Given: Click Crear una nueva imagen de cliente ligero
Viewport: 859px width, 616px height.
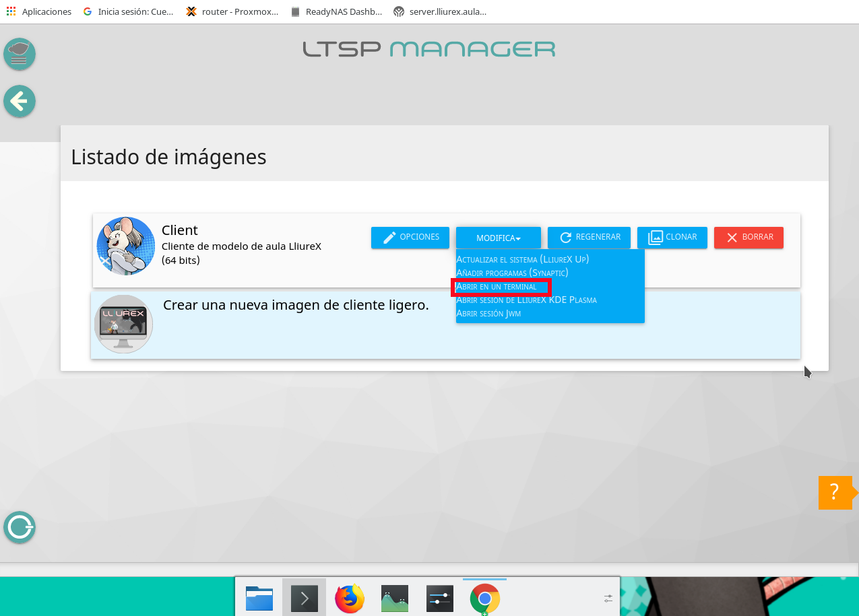Looking at the screenshot, I should (x=296, y=305).
